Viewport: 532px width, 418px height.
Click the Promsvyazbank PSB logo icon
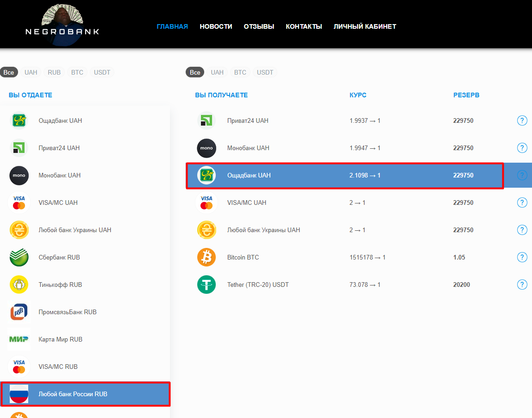(19, 312)
